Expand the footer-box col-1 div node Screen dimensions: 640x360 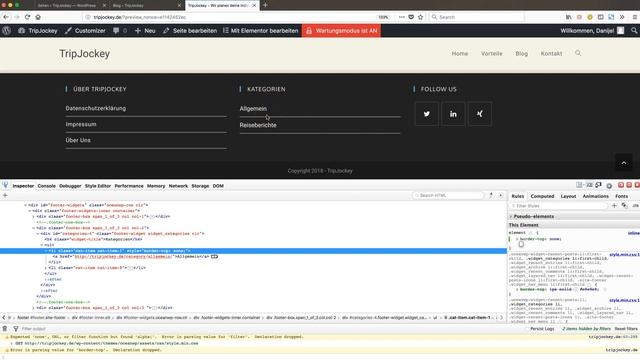point(33,216)
